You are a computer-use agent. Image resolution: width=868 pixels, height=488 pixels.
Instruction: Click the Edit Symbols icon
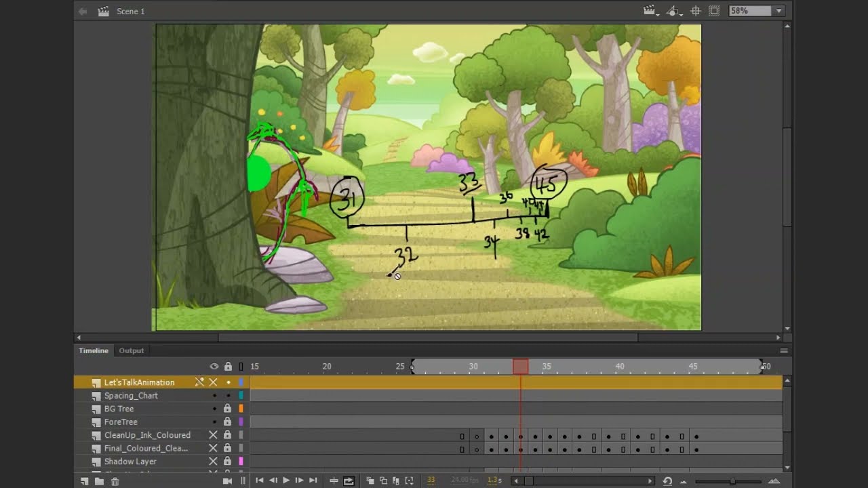[x=672, y=10]
